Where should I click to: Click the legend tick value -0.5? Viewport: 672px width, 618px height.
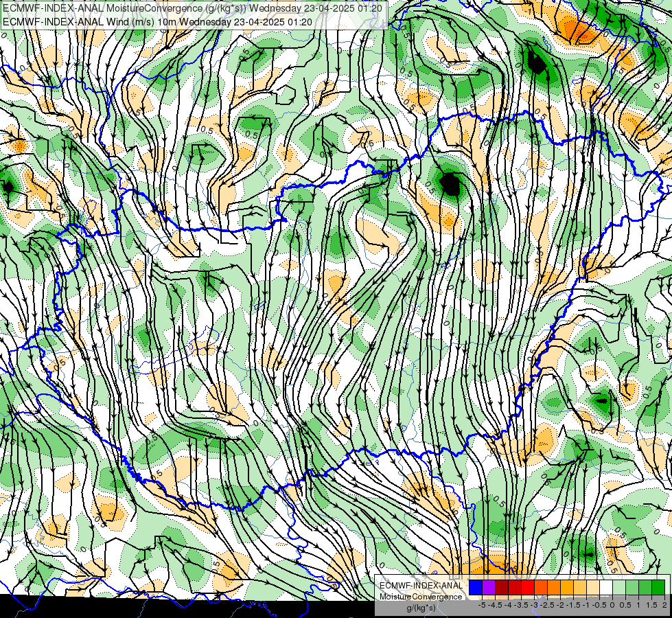(599, 605)
